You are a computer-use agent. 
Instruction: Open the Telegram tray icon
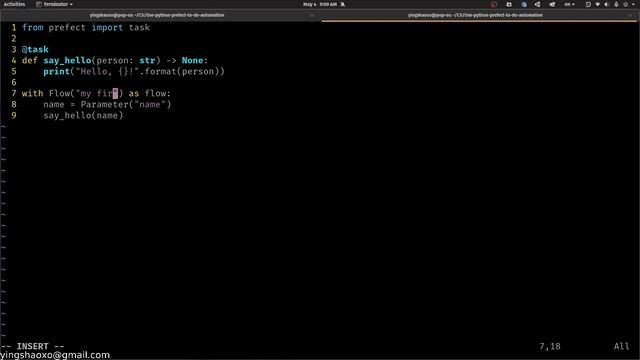click(552, 4)
